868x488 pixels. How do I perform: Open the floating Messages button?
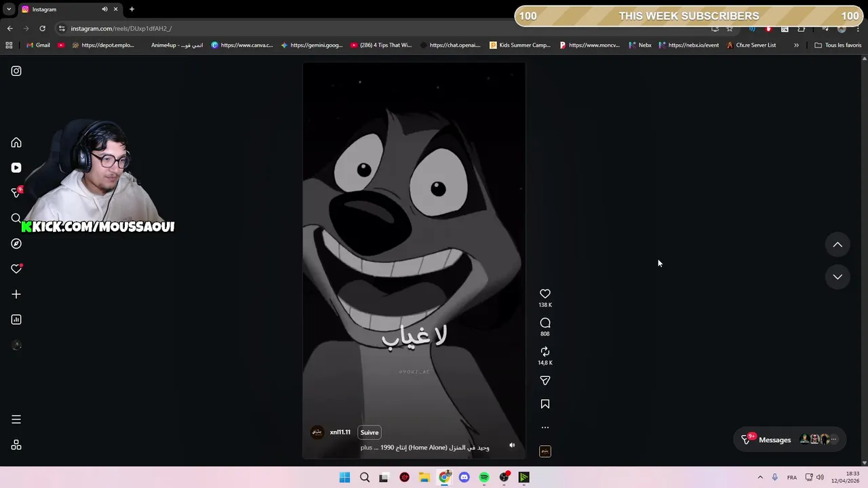[789, 440]
